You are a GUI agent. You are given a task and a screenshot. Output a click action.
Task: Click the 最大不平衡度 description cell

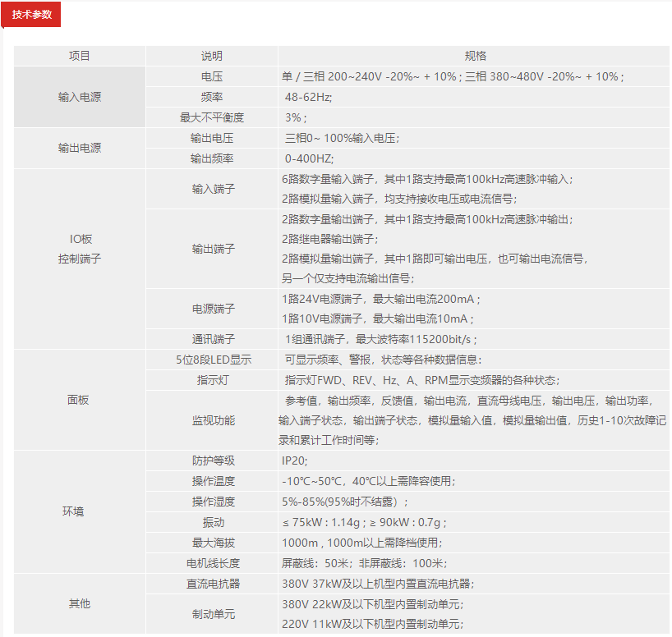(212, 117)
